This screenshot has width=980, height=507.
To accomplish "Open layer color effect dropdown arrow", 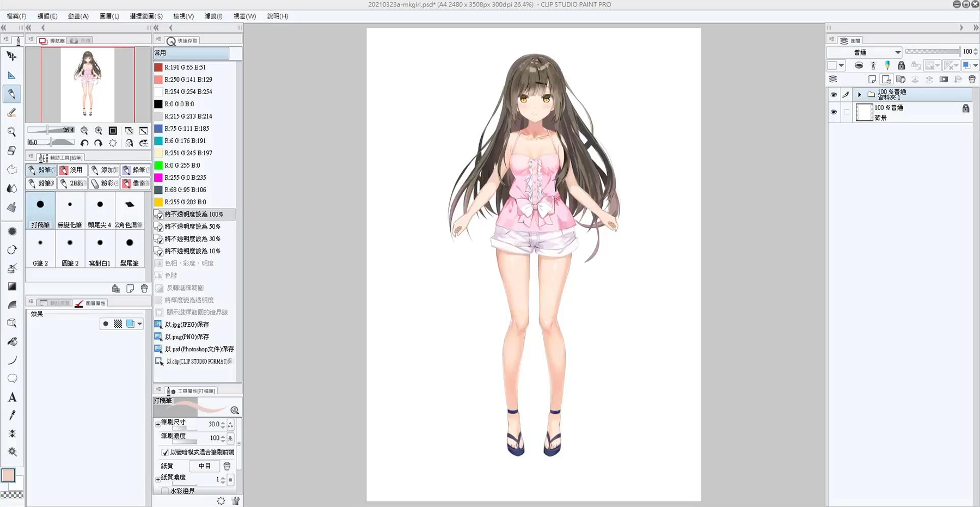I will coord(976,65).
